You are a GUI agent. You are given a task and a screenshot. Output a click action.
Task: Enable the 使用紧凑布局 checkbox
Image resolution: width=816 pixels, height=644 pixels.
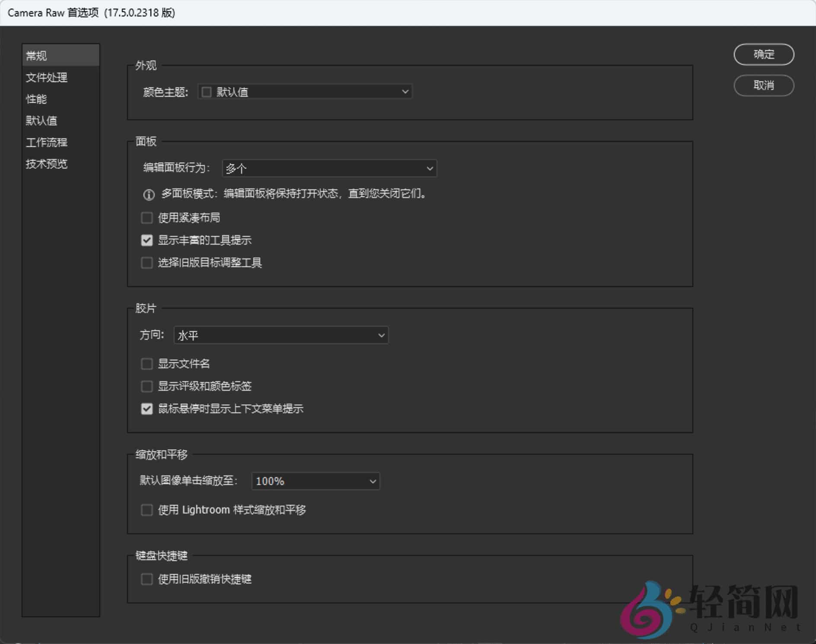(147, 218)
